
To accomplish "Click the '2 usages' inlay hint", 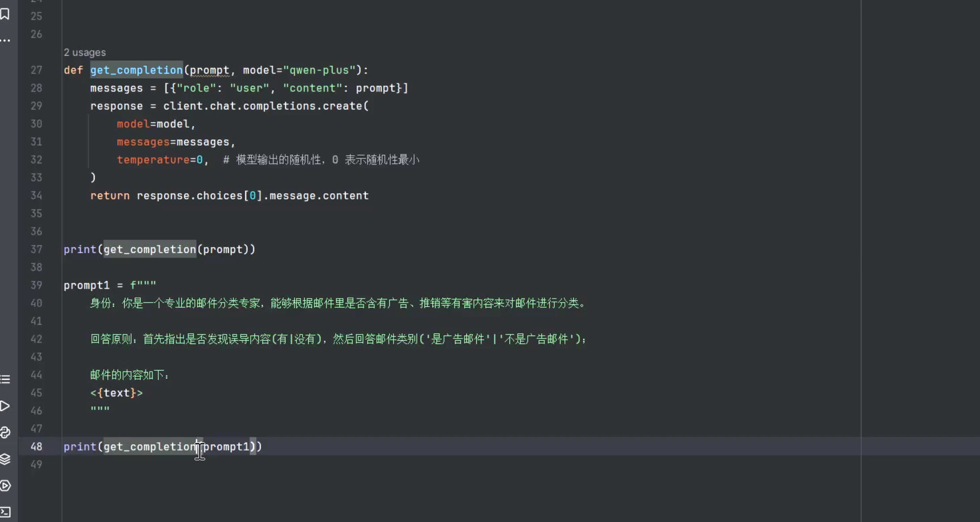I will point(84,52).
